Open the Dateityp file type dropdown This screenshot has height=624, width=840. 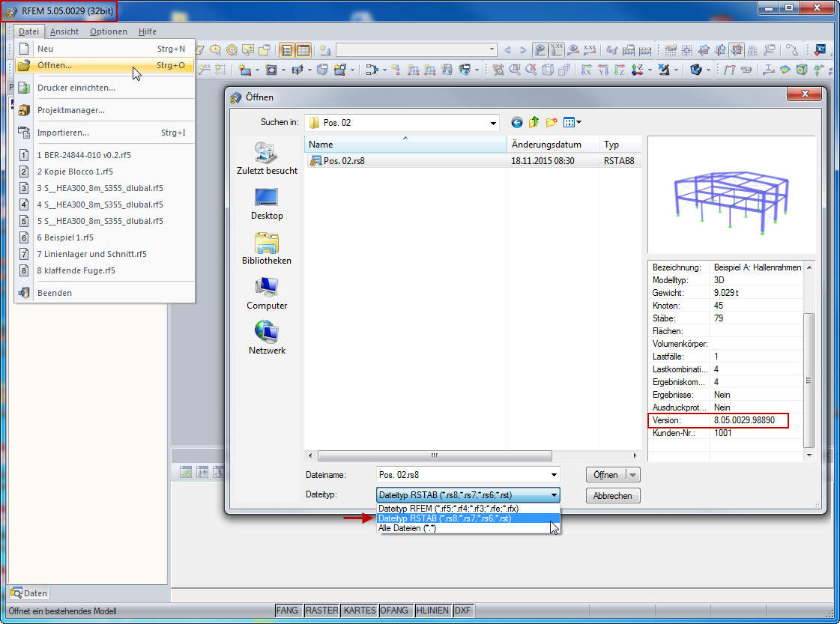[x=554, y=495]
